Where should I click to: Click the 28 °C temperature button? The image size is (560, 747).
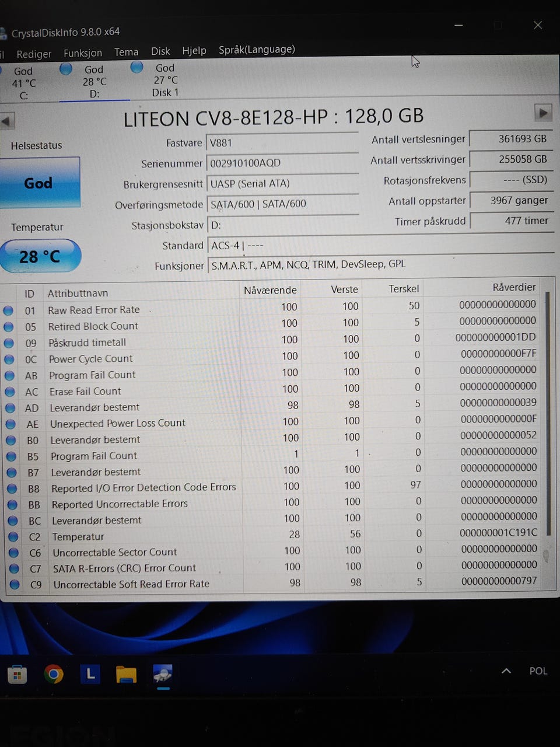pyautogui.click(x=39, y=256)
